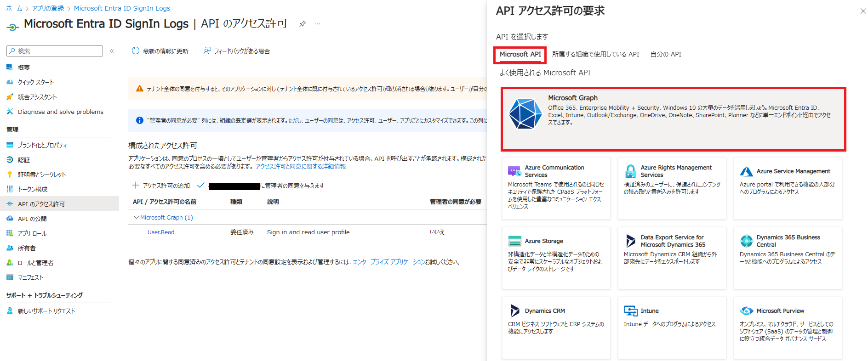
Task: Select the Dynamics 365 Business Central card
Action: [788, 258]
